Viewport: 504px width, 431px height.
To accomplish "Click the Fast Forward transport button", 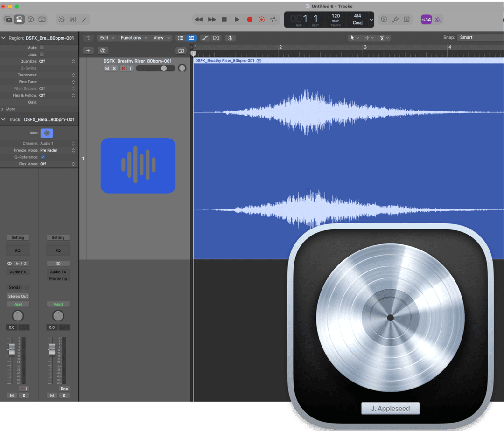I will [212, 20].
